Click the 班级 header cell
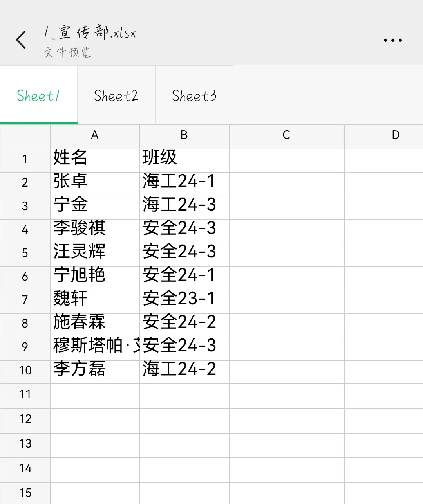Image resolution: width=423 pixels, height=504 pixels. point(184,160)
